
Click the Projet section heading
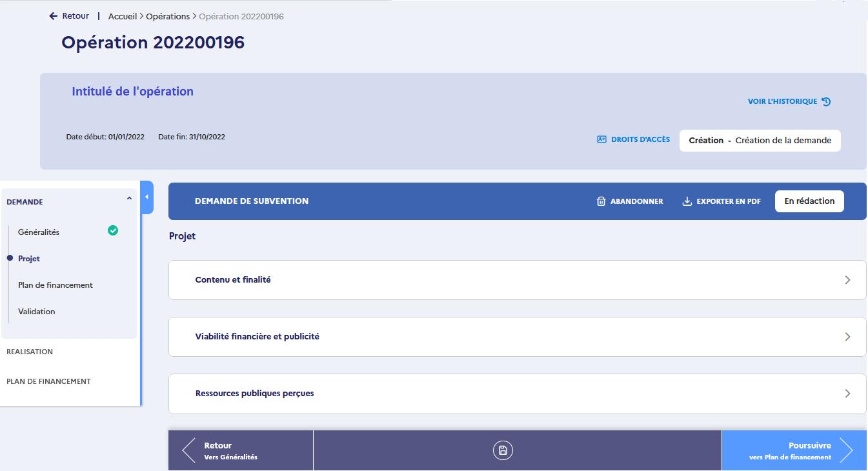click(182, 236)
